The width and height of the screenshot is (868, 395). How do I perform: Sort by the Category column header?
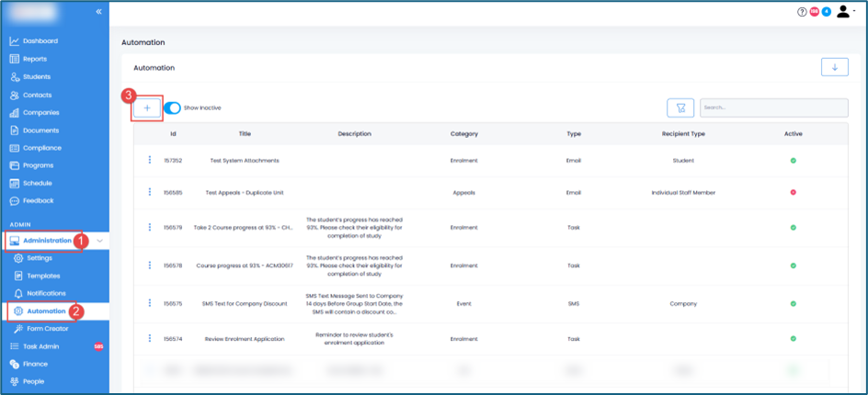click(463, 134)
